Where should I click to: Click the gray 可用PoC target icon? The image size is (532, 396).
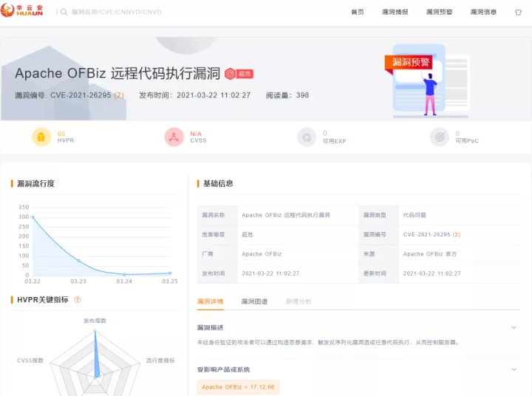pyautogui.click(x=440, y=137)
